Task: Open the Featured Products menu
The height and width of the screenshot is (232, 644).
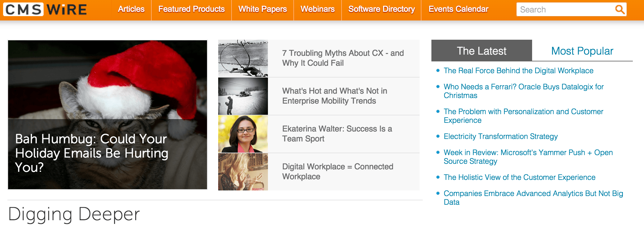Action: click(x=191, y=9)
